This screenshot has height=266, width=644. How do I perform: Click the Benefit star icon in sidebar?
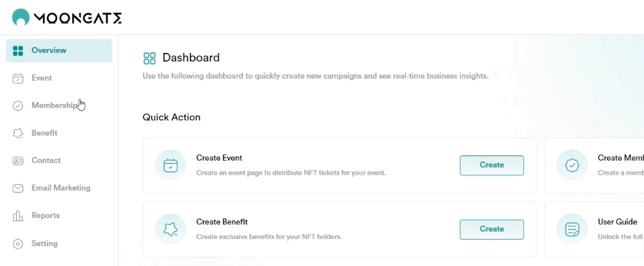coord(18,134)
